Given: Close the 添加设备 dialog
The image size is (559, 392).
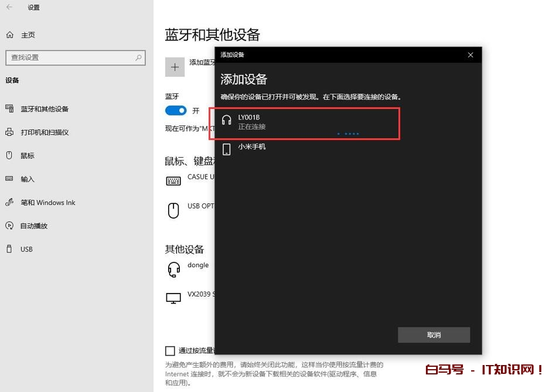Looking at the screenshot, I should point(470,55).
